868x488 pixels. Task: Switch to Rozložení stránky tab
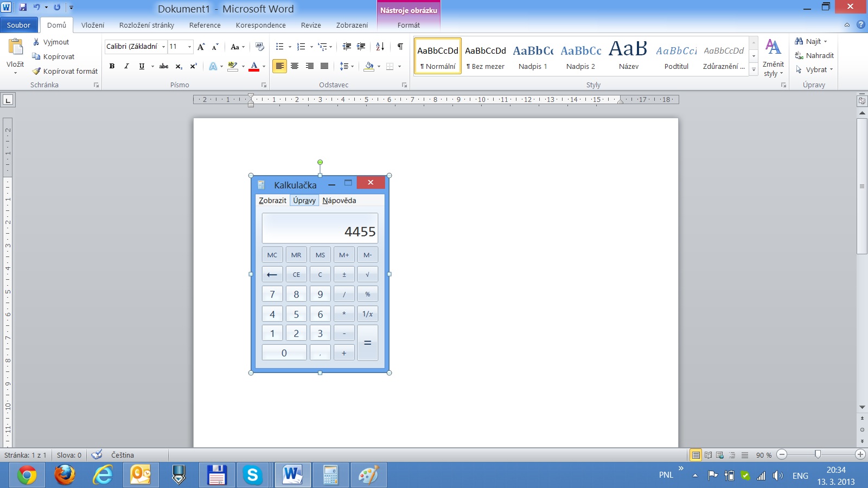click(147, 25)
